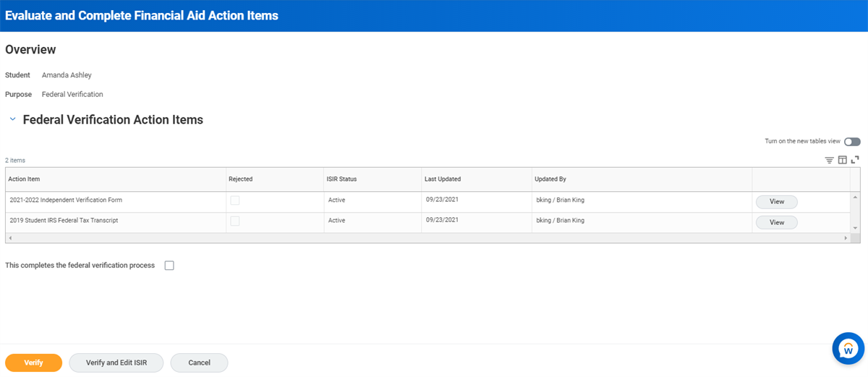
Task: Click Verify and Edit ISIR button
Action: pos(116,363)
